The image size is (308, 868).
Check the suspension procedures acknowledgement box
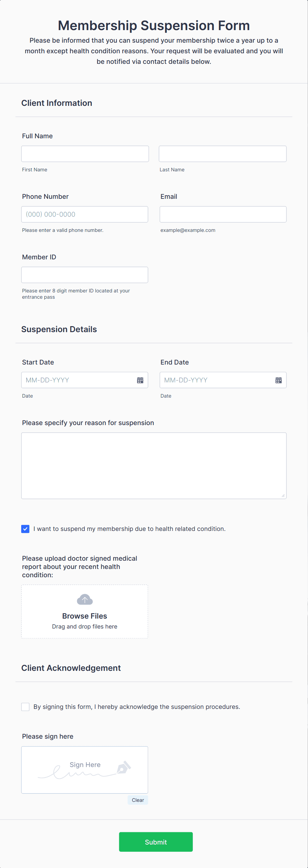[25, 707]
